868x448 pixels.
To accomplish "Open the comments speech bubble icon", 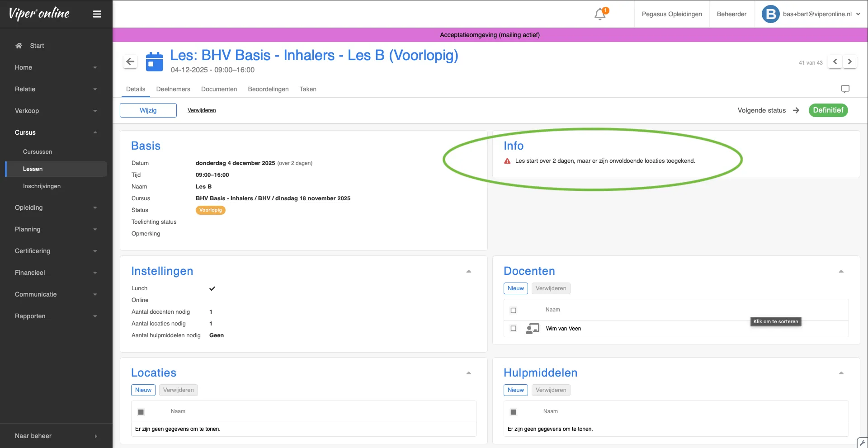I will click(x=845, y=89).
